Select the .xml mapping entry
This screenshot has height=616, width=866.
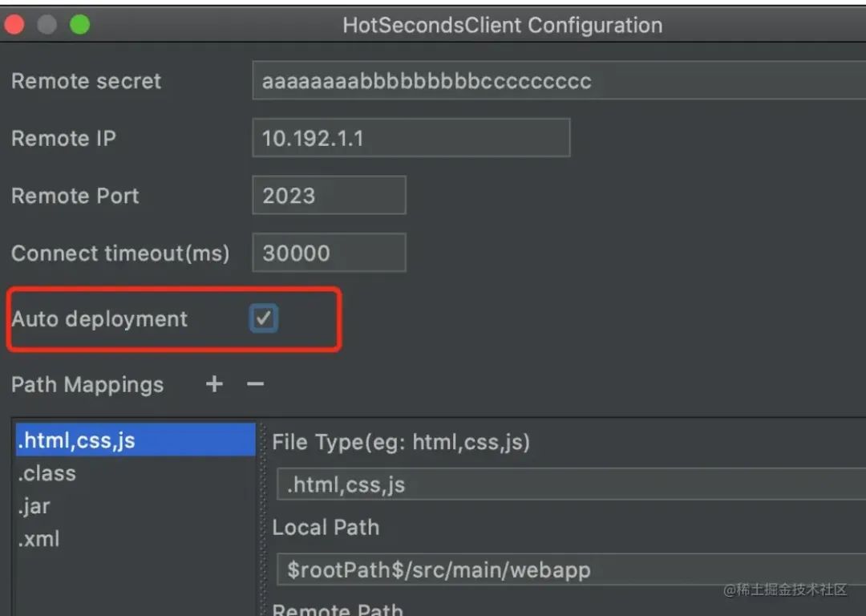136,539
